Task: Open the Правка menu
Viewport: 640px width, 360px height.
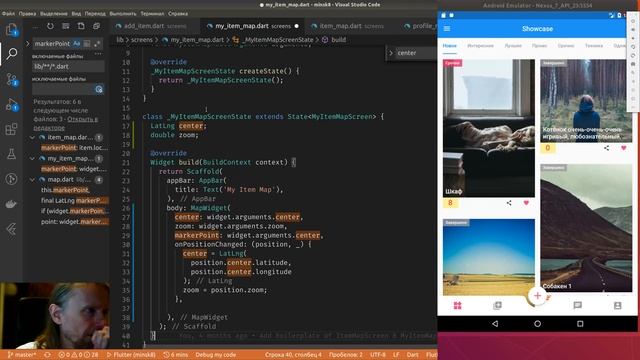Action: 27,13
